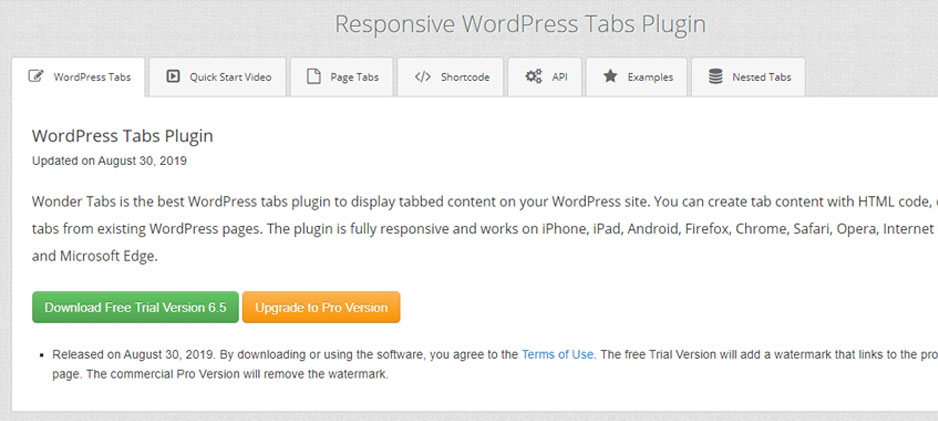938x421 pixels.
Task: Download Free Trial Version 6.5
Action: [135, 307]
